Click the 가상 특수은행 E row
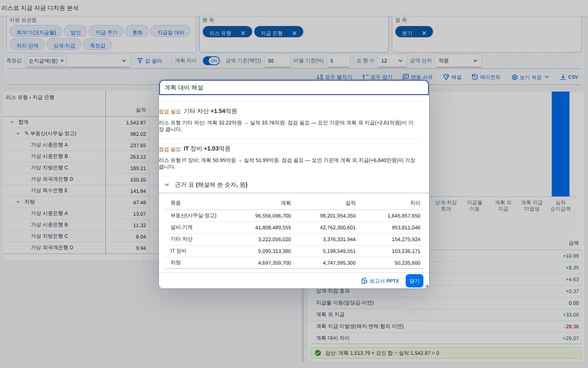This screenshot has width=588, height=368. tap(80, 191)
